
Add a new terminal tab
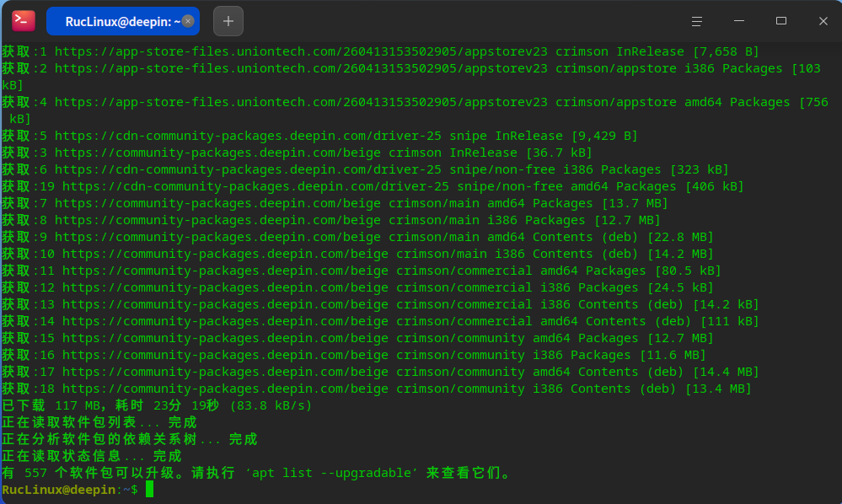tap(228, 21)
